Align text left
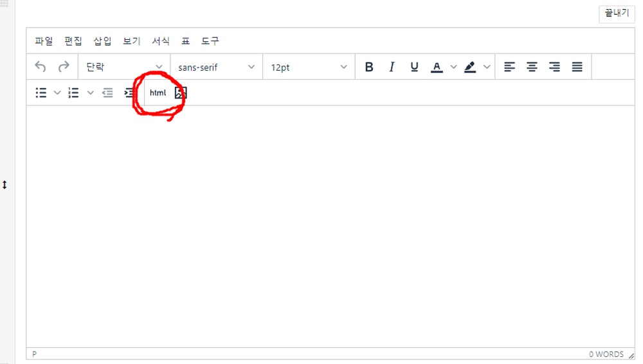This screenshot has height=364, width=643. coord(509,67)
